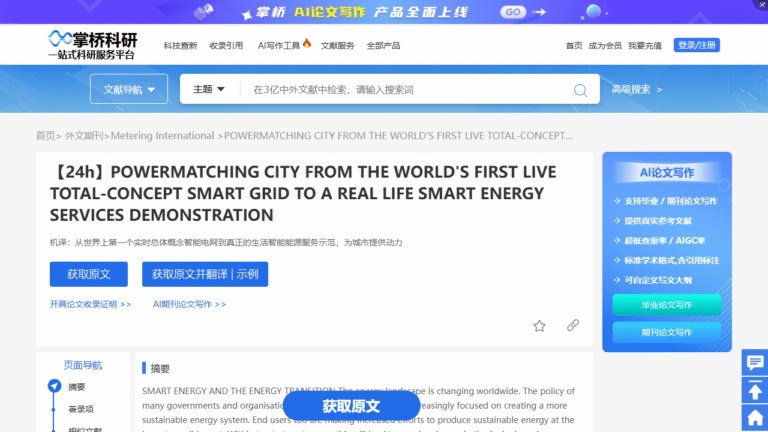
Task: Click the 毕业论文写作 button
Action: click(x=666, y=305)
